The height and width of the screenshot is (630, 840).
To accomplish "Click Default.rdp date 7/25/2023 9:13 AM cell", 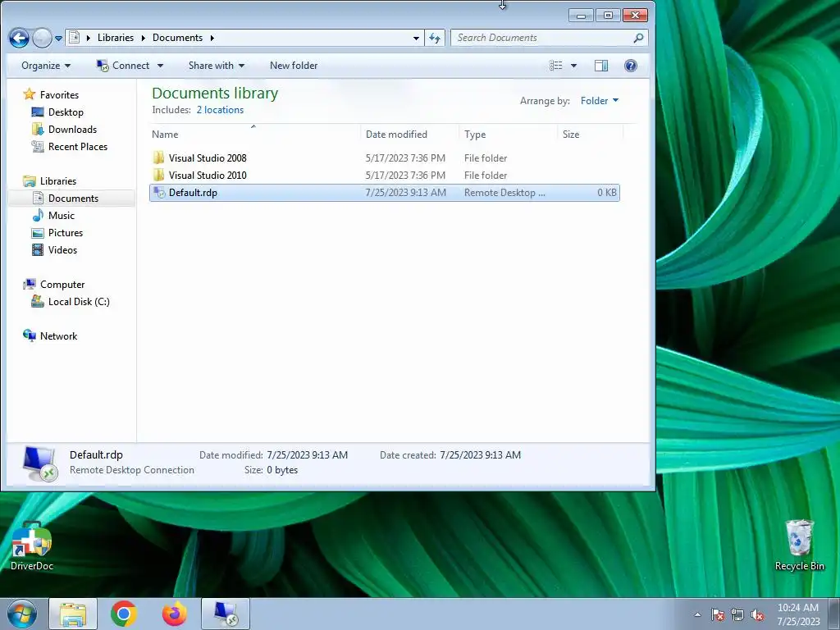I will click(x=405, y=192).
